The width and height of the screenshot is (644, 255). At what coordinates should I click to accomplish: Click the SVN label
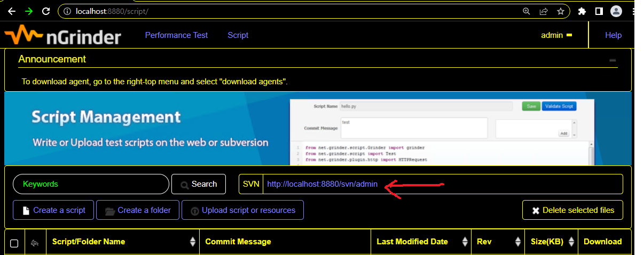pyautogui.click(x=251, y=184)
